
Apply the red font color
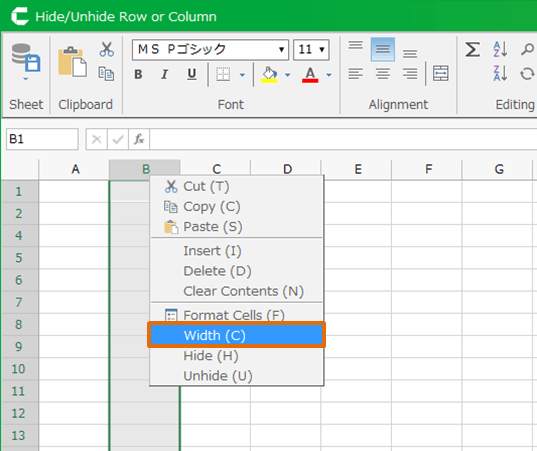[310, 74]
